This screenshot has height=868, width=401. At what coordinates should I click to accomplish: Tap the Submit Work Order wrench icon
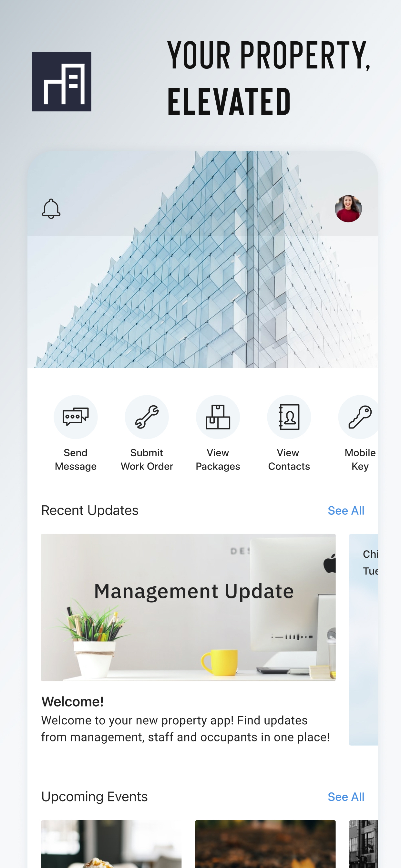click(147, 417)
